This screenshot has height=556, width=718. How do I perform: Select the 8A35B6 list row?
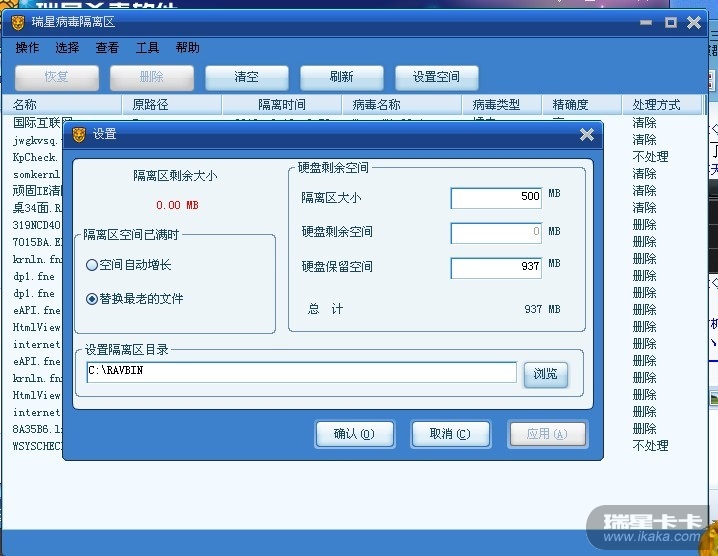(x=37, y=429)
